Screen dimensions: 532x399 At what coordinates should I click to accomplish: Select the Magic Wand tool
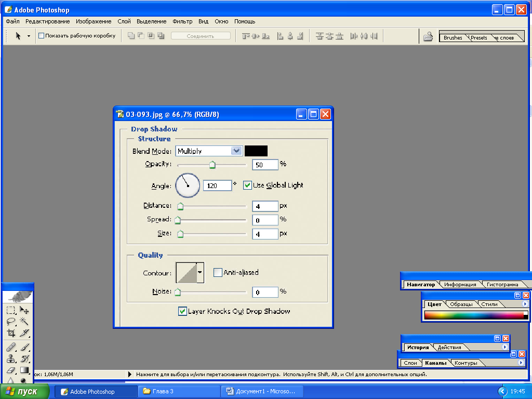click(x=24, y=321)
